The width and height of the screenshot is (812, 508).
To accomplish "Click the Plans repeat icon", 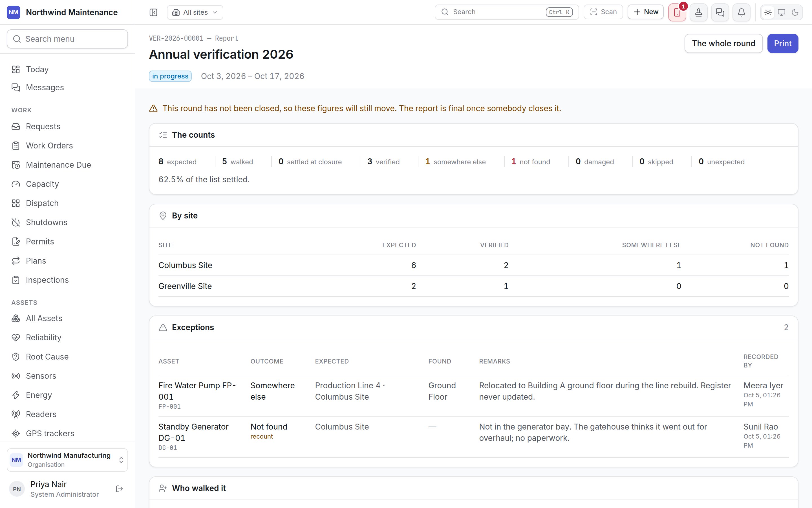I will click(16, 261).
